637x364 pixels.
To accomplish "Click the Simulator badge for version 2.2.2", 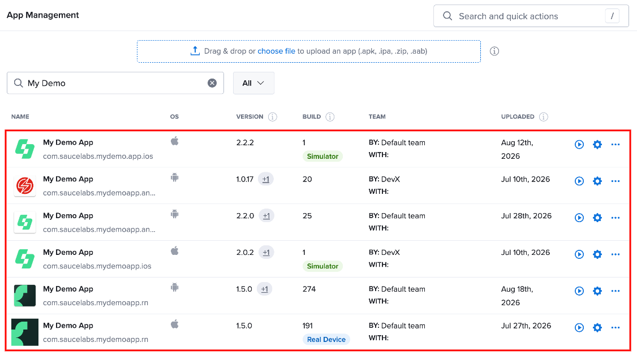I will [x=322, y=157].
